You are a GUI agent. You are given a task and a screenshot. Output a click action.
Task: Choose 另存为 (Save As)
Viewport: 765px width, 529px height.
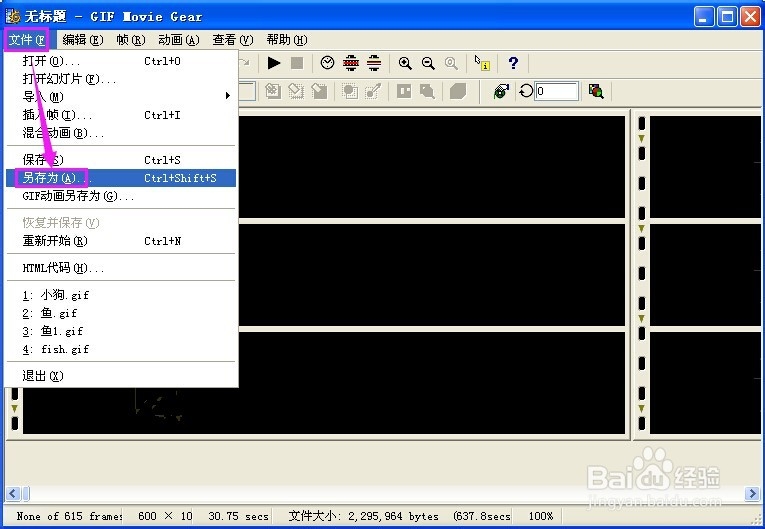tap(121, 178)
